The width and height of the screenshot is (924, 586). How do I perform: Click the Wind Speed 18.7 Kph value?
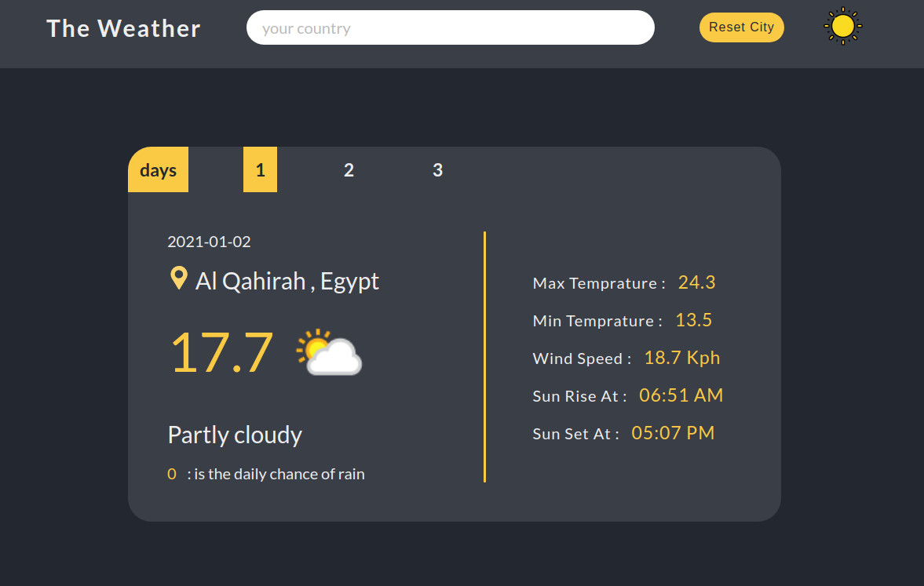pos(681,358)
